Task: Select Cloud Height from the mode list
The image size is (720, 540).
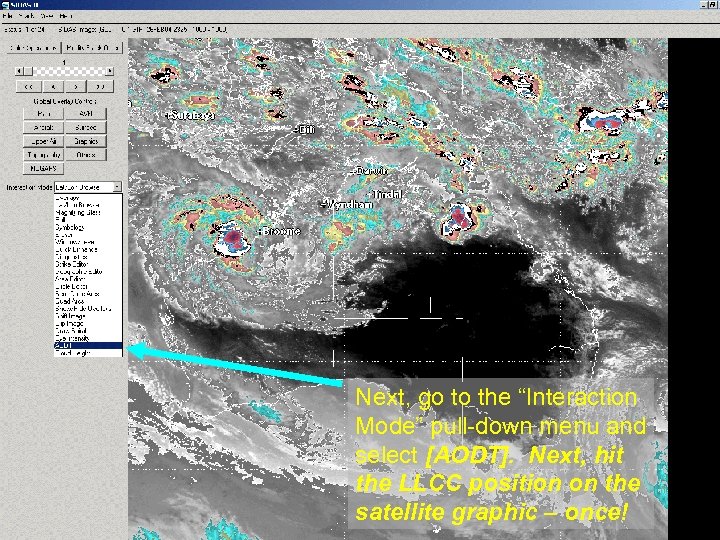Action: tap(88, 353)
